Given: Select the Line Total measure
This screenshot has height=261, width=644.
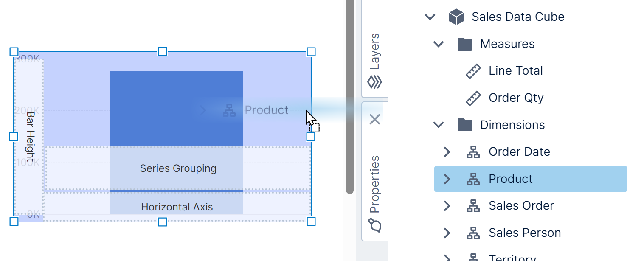Looking at the screenshot, I should tap(515, 71).
